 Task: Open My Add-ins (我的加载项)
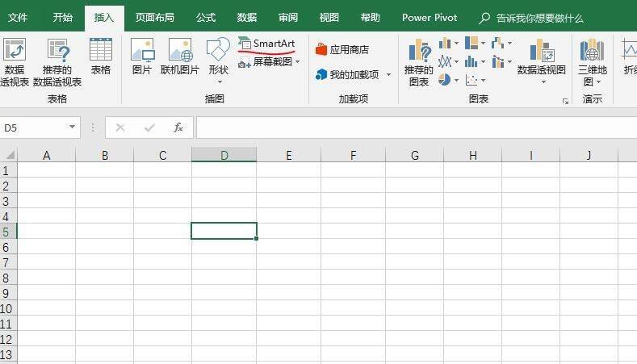tap(348, 74)
